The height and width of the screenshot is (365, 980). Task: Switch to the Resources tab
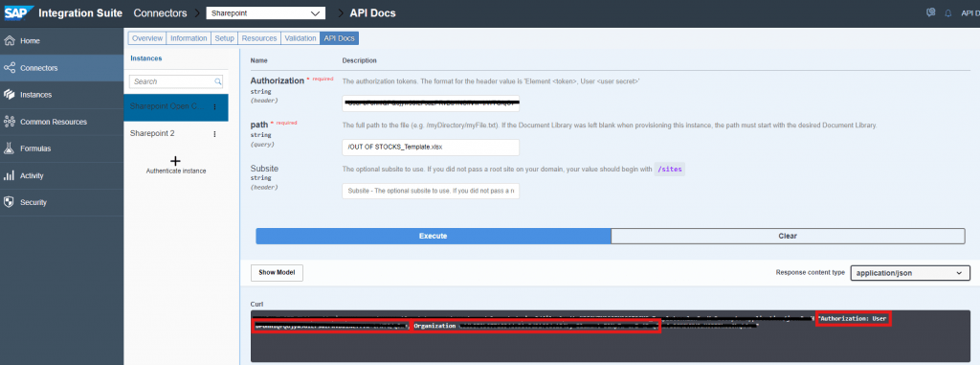click(258, 38)
